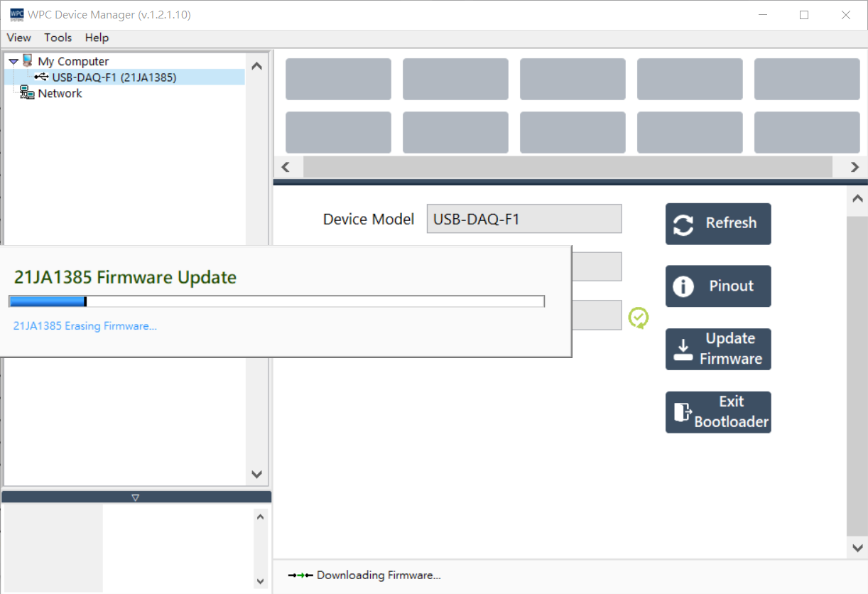Screen dimensions: 868x594
Task: Open the Pinout information
Action: tap(718, 286)
